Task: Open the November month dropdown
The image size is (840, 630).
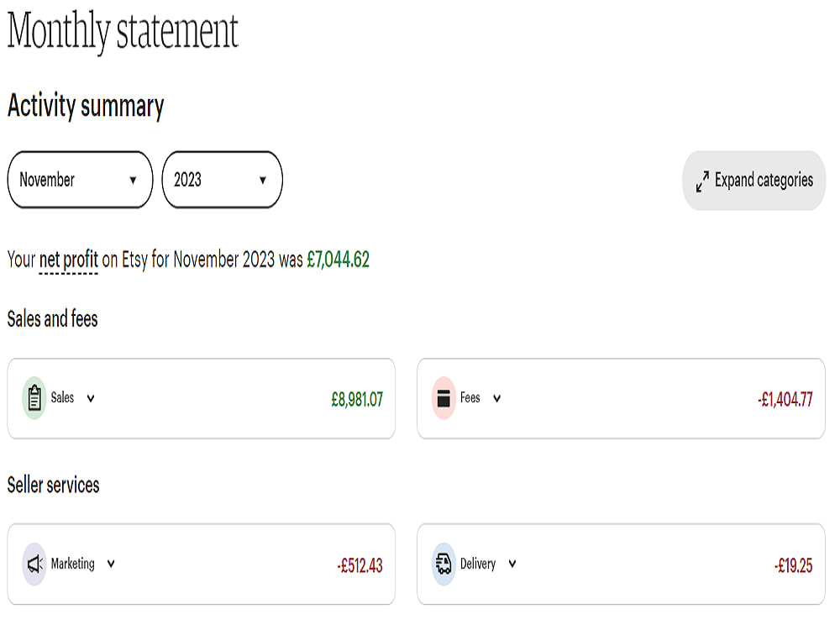Action: click(x=80, y=180)
